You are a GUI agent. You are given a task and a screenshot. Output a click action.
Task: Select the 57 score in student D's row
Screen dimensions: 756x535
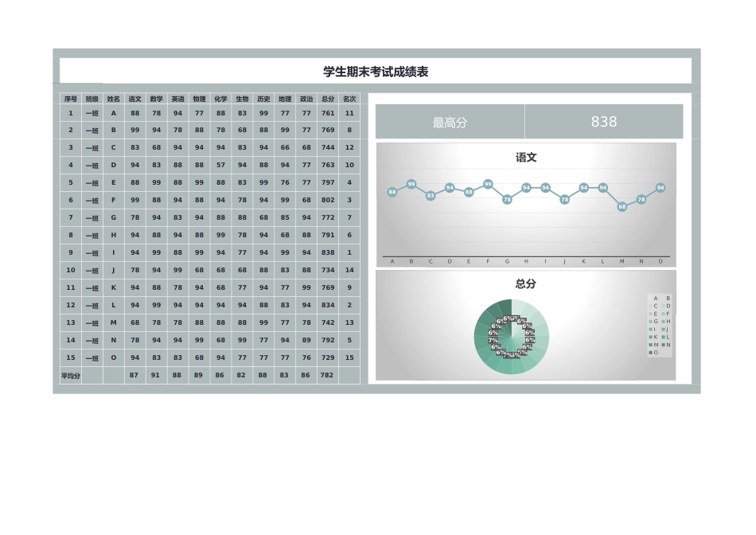tap(220, 165)
